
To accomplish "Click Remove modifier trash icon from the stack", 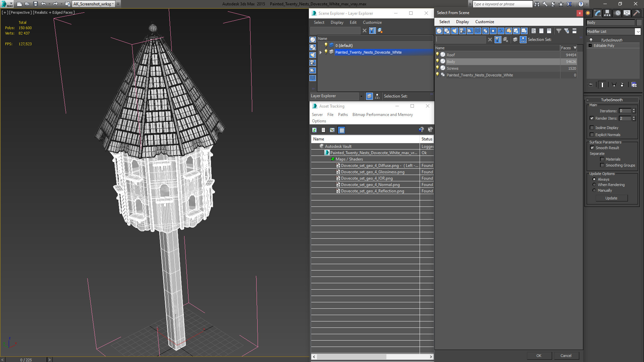I will (x=622, y=85).
